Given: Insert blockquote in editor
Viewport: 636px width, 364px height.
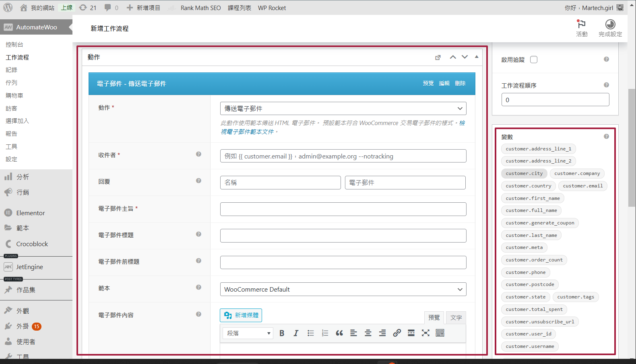Looking at the screenshot, I should [x=339, y=333].
